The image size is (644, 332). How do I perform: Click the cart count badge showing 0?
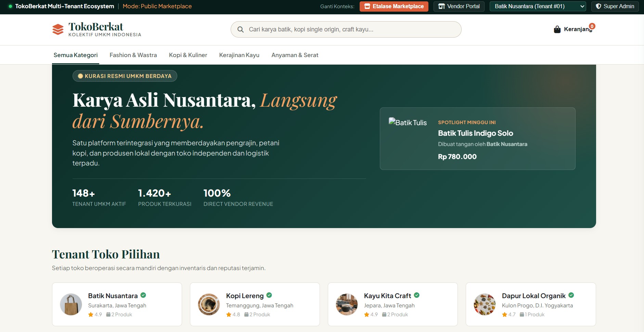592,26
